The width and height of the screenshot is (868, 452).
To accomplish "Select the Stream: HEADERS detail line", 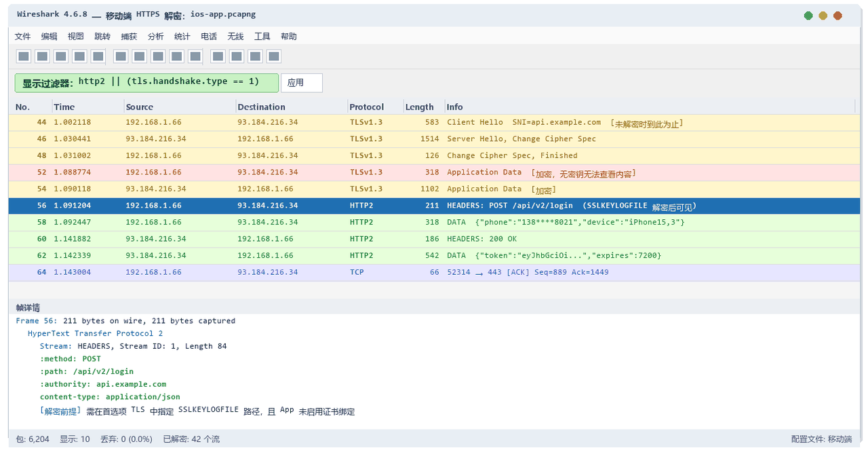I will [x=133, y=346].
